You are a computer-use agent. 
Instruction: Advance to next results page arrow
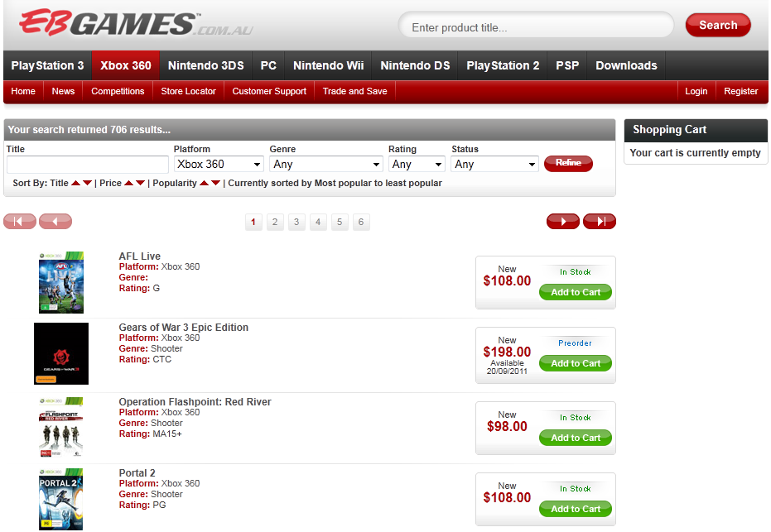click(x=562, y=221)
